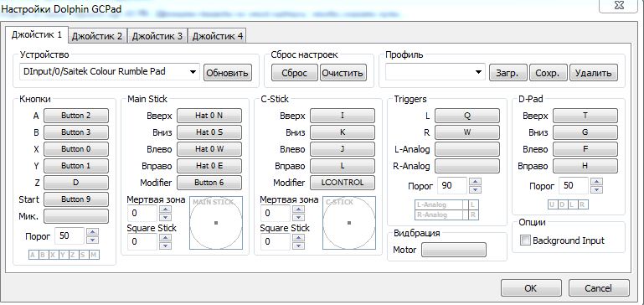Decrease Main Stick Square Stick value
The width and height of the screenshot is (644, 305).
(x=165, y=246)
